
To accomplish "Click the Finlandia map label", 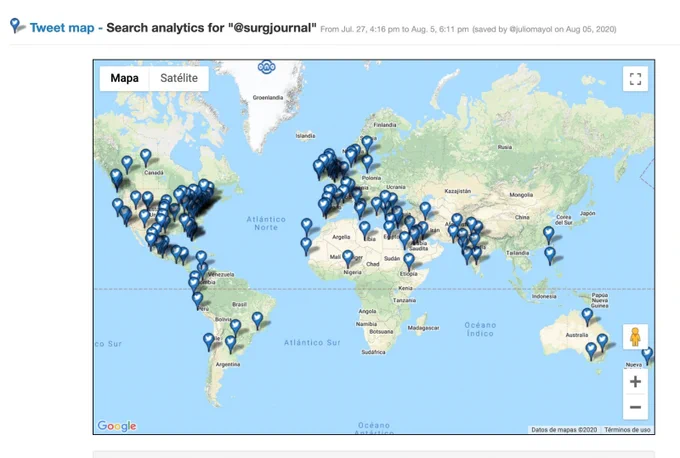I will coord(385,125).
